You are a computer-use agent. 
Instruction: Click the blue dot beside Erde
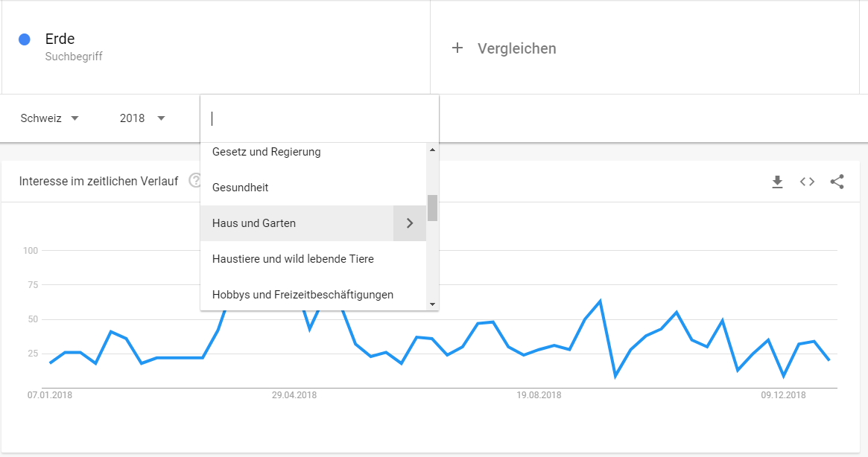(x=25, y=39)
